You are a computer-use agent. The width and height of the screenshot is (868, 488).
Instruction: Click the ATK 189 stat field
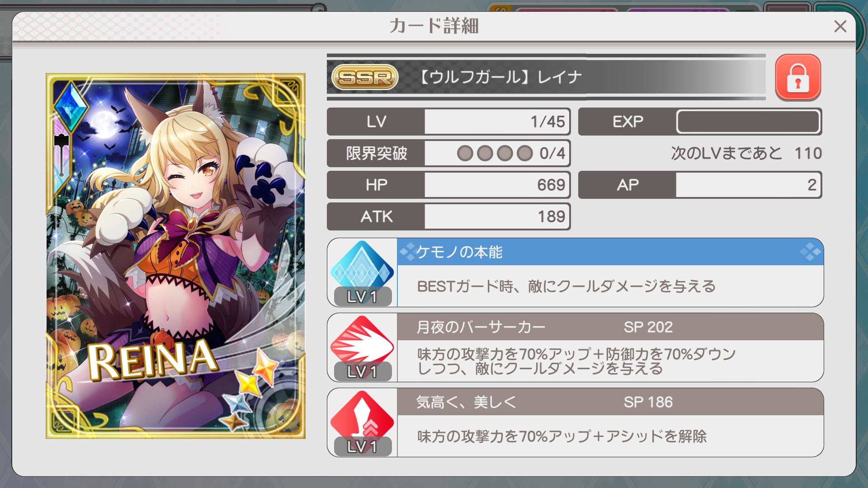(497, 216)
